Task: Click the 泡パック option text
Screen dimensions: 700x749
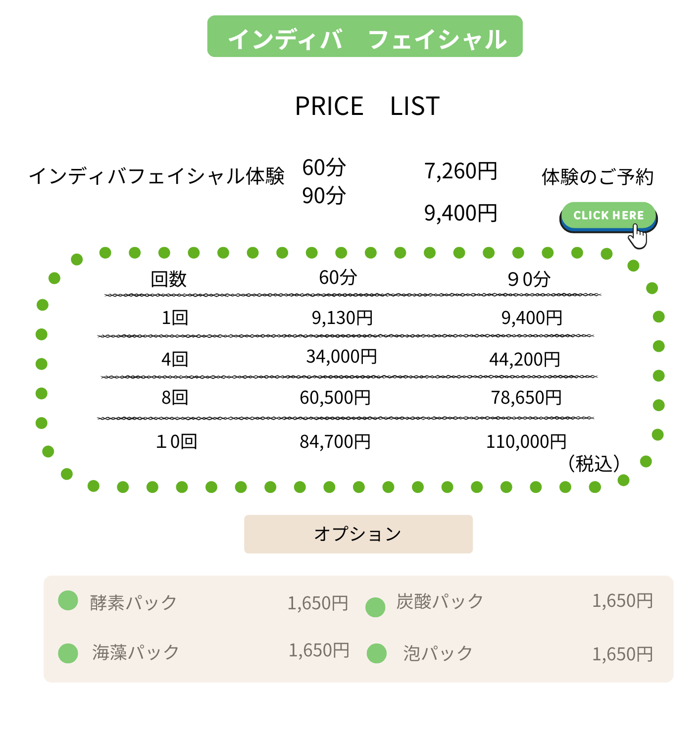Action: tap(438, 653)
